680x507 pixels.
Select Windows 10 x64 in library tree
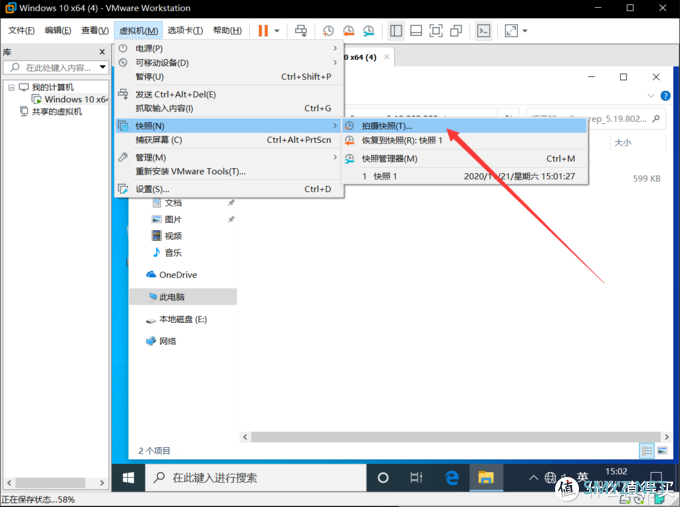70,99
